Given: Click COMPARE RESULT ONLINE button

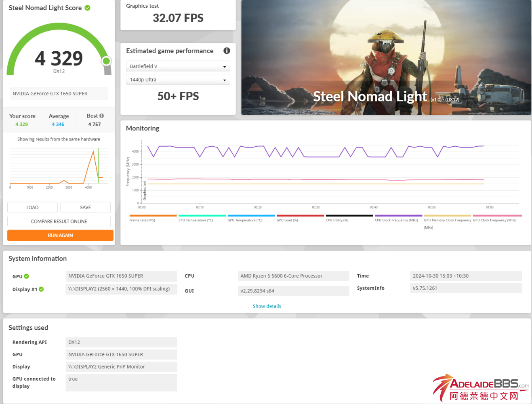Looking at the screenshot, I should pyautogui.click(x=59, y=221).
